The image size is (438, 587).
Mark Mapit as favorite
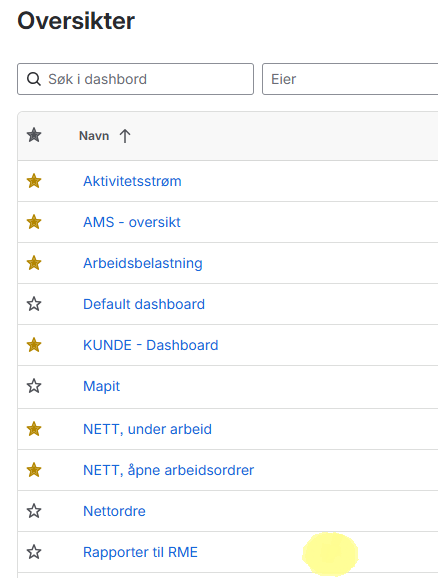point(34,386)
